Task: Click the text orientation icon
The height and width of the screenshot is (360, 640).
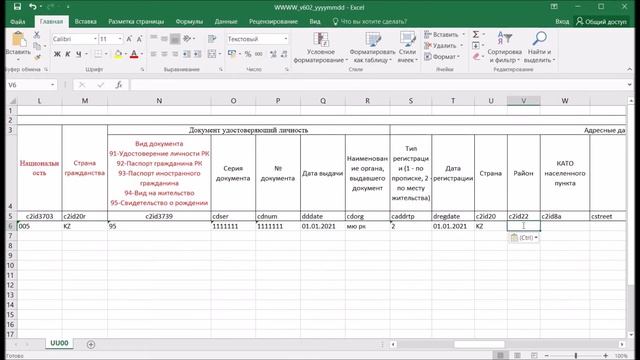Action: tap(187, 39)
